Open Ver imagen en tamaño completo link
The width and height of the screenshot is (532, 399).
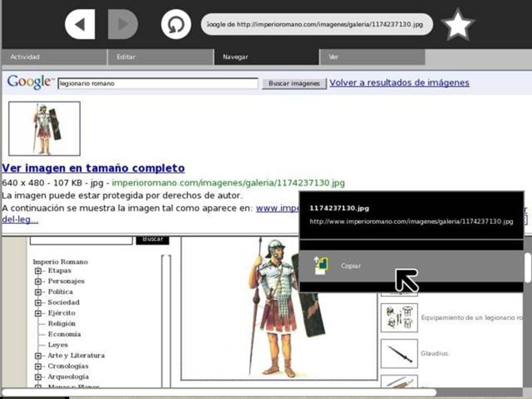(x=93, y=168)
